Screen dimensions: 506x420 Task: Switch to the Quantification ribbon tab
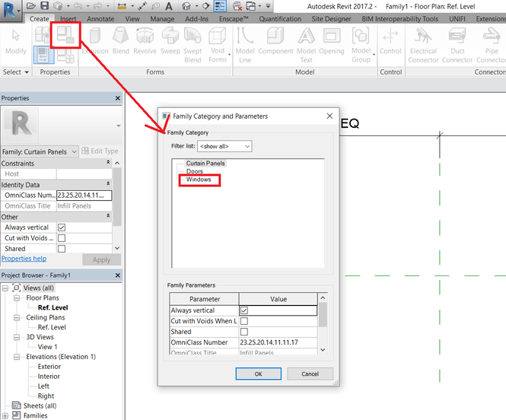tap(280, 19)
